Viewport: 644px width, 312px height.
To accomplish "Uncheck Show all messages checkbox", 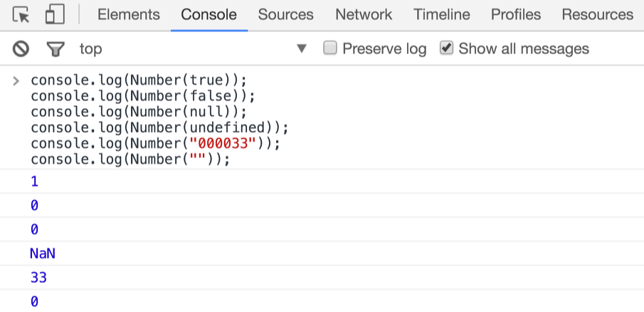I will coord(446,48).
